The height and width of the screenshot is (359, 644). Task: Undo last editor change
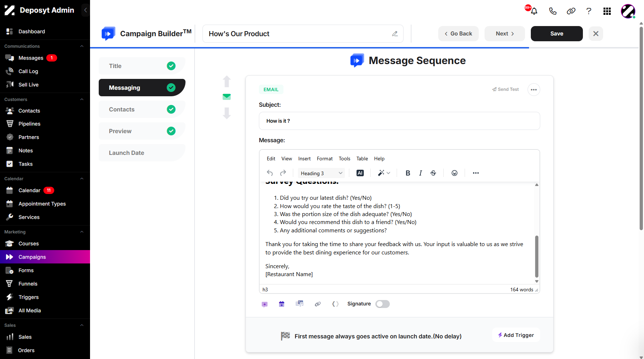coord(270,173)
